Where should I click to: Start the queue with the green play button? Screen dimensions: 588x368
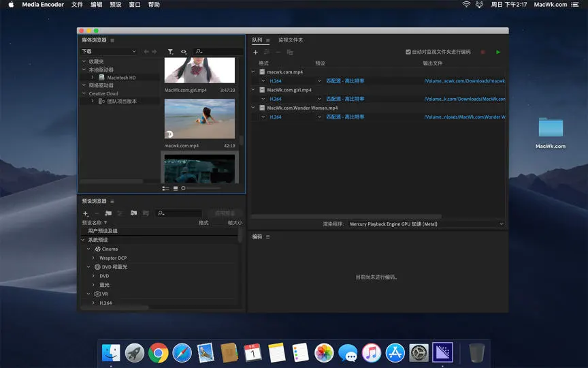[x=498, y=52]
